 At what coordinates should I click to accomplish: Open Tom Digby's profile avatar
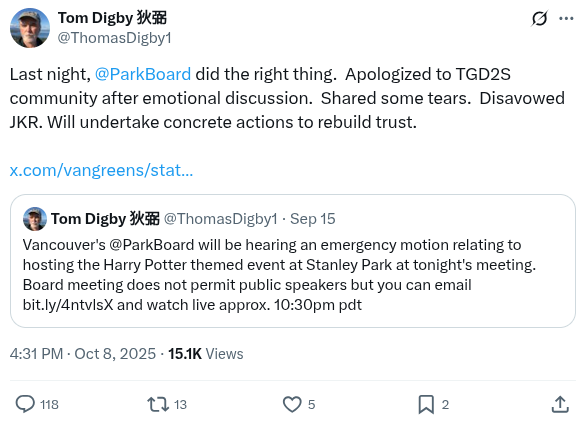click(x=30, y=28)
